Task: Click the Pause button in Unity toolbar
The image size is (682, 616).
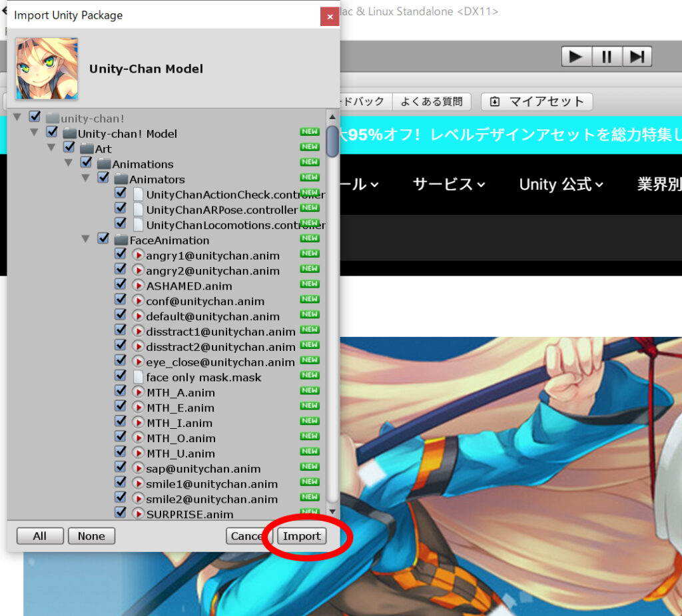Action: click(x=606, y=57)
